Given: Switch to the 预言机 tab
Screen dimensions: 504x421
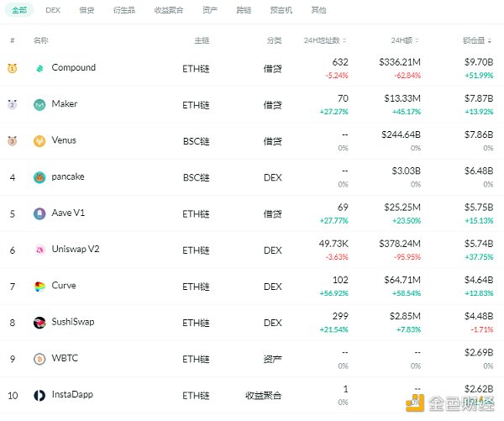Looking at the screenshot, I should (x=281, y=10).
